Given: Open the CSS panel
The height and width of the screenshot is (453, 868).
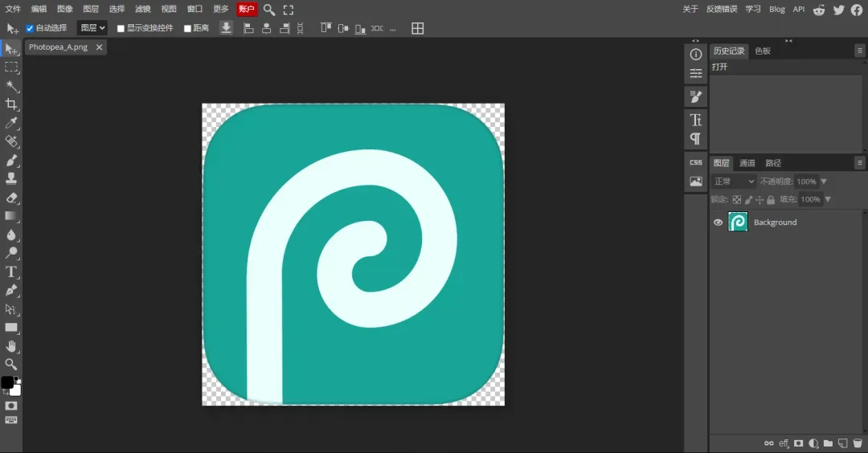Looking at the screenshot, I should pos(696,162).
